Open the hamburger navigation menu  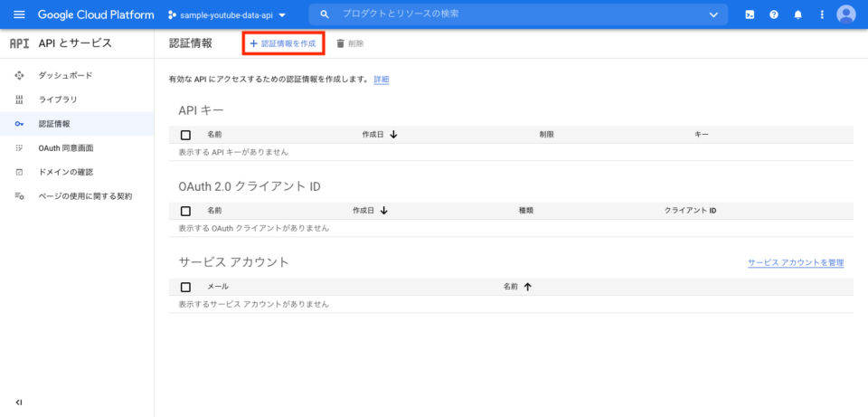coord(19,15)
